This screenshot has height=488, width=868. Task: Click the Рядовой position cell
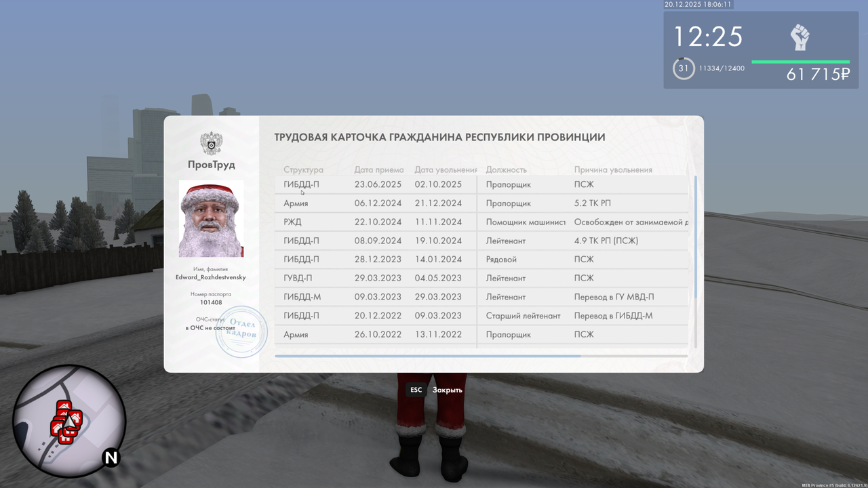(501, 260)
